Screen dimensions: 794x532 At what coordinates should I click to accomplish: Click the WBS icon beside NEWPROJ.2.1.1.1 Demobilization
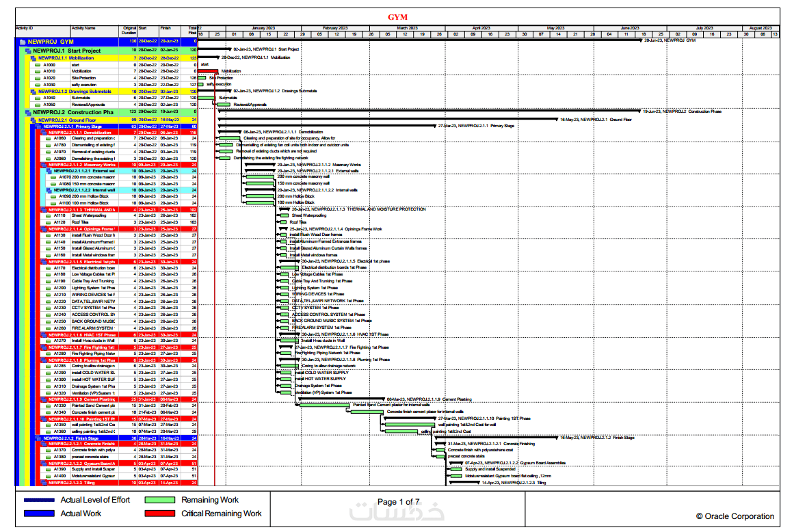44,133
